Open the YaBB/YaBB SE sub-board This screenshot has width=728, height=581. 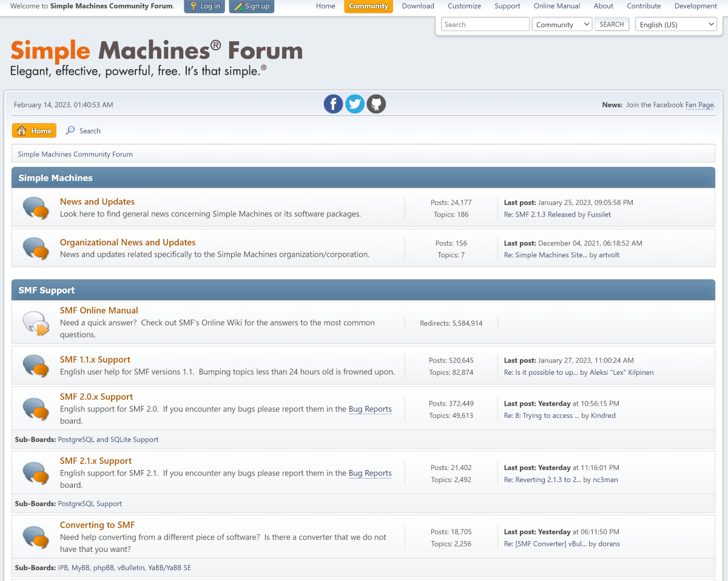coord(169,568)
